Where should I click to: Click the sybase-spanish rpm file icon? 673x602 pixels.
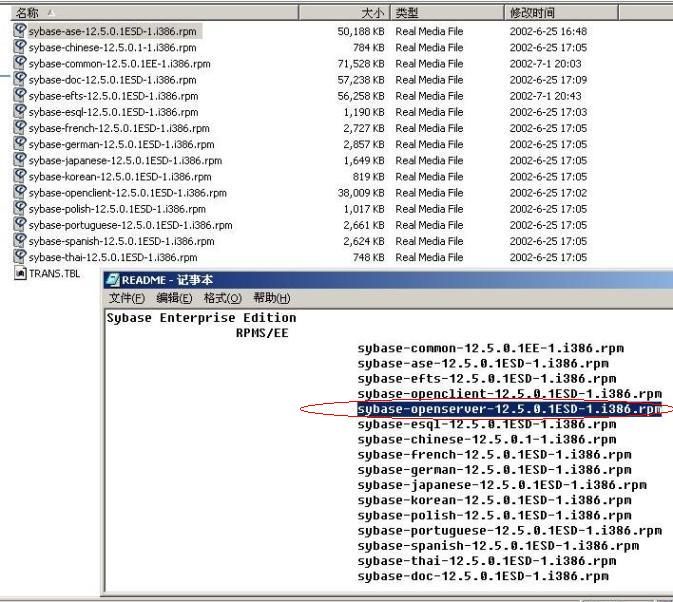point(20,240)
